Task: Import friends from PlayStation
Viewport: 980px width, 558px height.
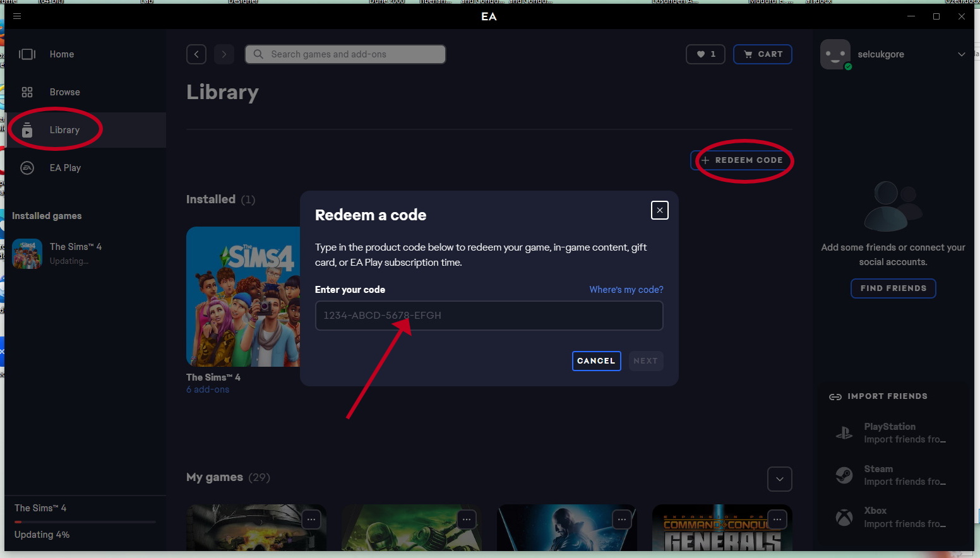Action: 893,433
